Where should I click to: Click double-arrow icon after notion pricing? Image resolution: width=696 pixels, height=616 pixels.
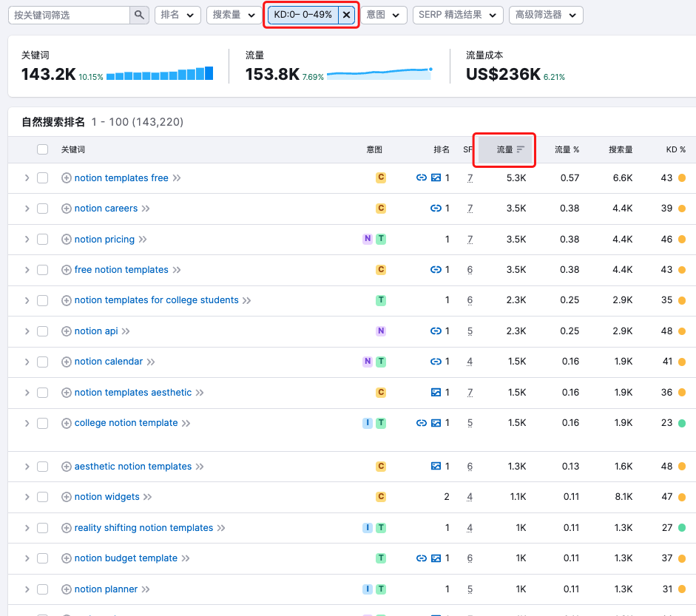coord(143,240)
